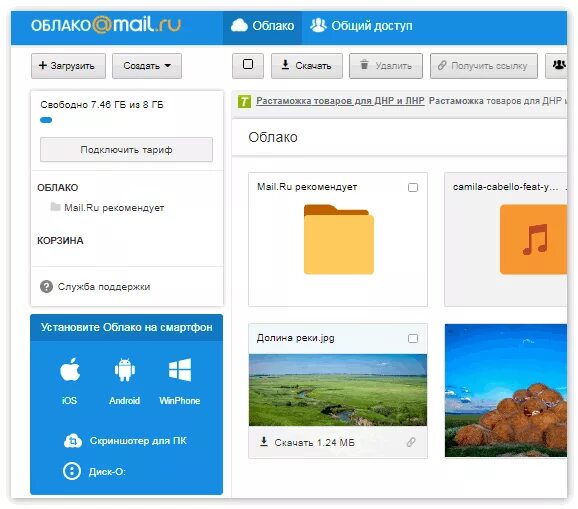The width and height of the screenshot is (578, 509).
Task: Click the iOS Apple icon
Action: [x=70, y=369]
